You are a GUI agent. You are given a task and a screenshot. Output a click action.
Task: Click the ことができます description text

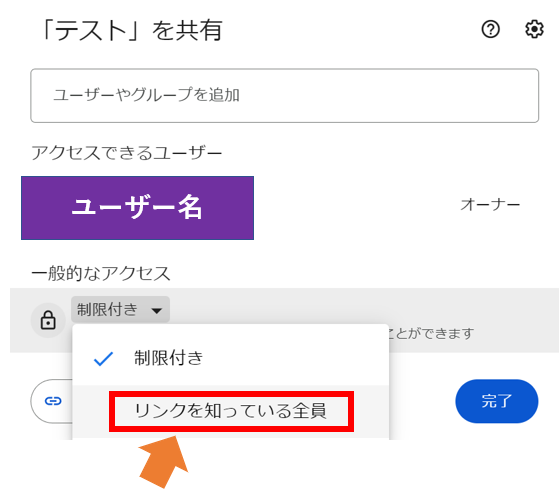tap(431, 334)
